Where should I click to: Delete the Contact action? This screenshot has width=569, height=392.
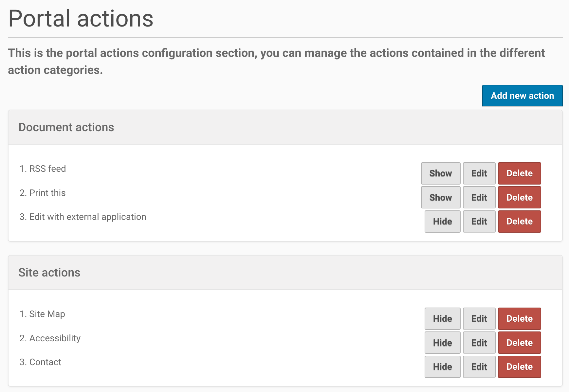[x=519, y=367]
